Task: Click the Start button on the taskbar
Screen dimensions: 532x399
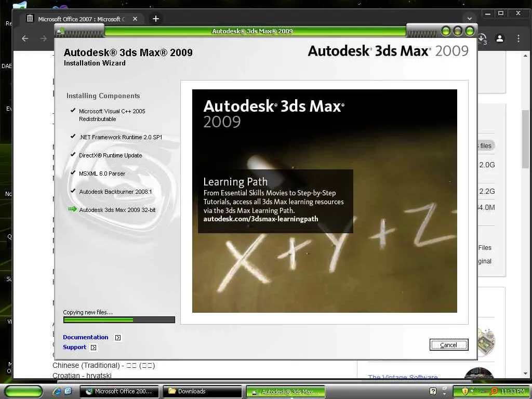Action: [23, 391]
